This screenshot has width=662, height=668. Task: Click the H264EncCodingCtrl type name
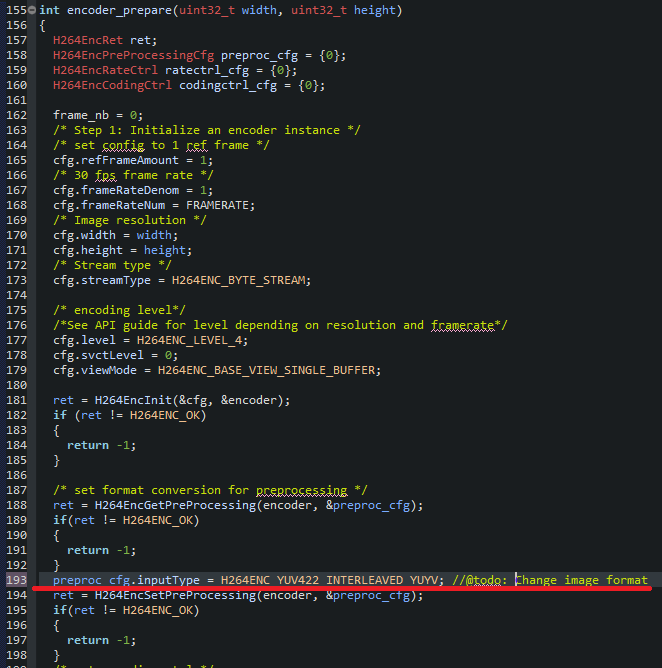point(112,85)
